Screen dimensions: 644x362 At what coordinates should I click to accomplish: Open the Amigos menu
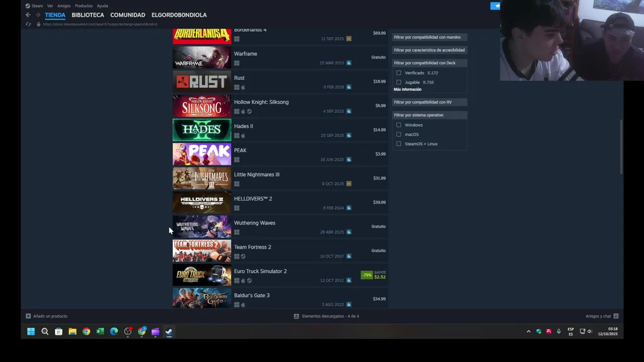pyautogui.click(x=64, y=6)
